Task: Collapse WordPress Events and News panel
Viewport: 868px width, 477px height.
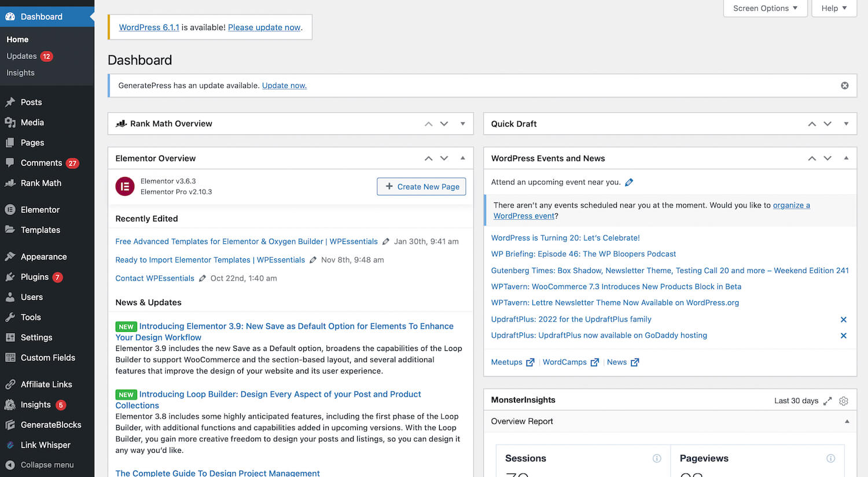Action: [846, 158]
